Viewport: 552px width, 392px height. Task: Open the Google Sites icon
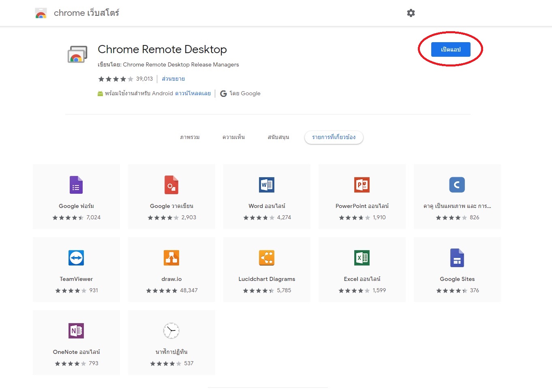point(457,258)
